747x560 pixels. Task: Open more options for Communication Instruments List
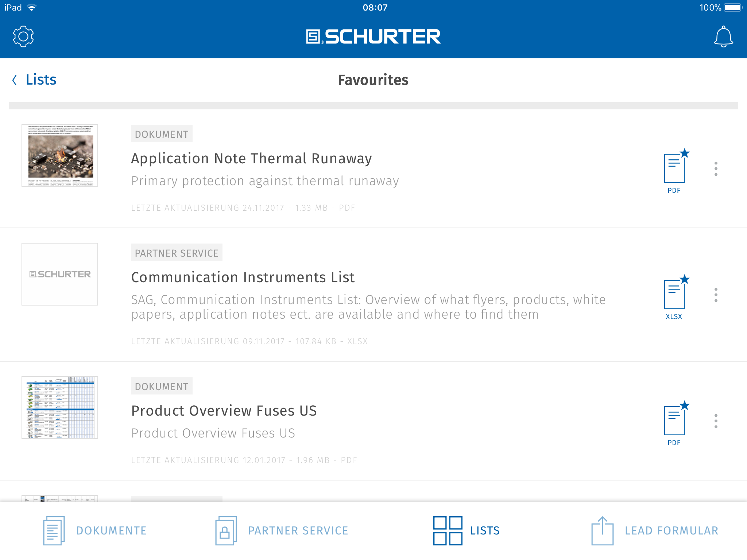click(716, 295)
